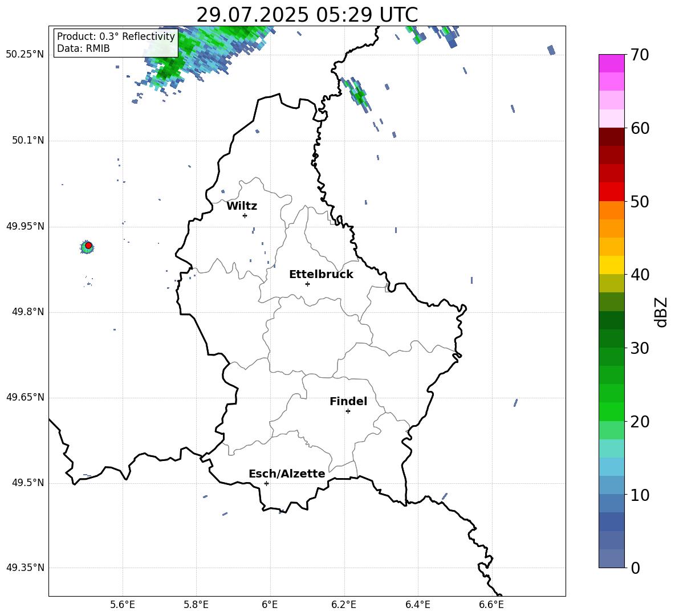Click the Findel location cross marker
The width and height of the screenshot is (675, 616).
pyautogui.click(x=348, y=411)
